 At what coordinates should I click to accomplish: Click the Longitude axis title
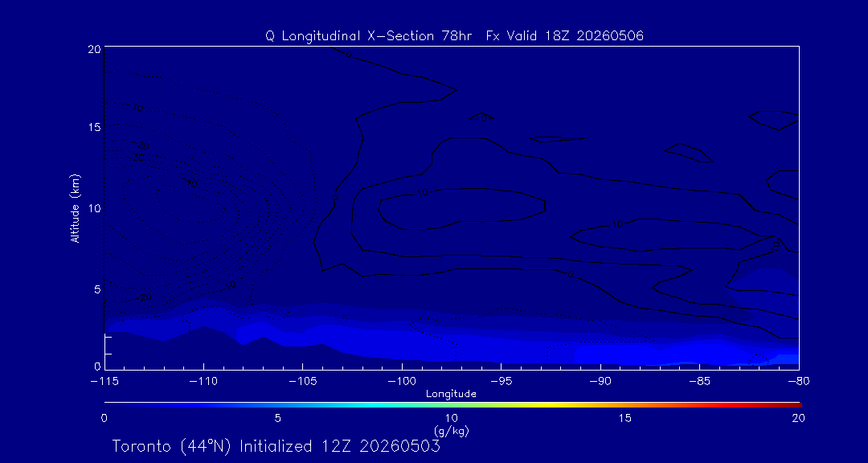(451, 395)
